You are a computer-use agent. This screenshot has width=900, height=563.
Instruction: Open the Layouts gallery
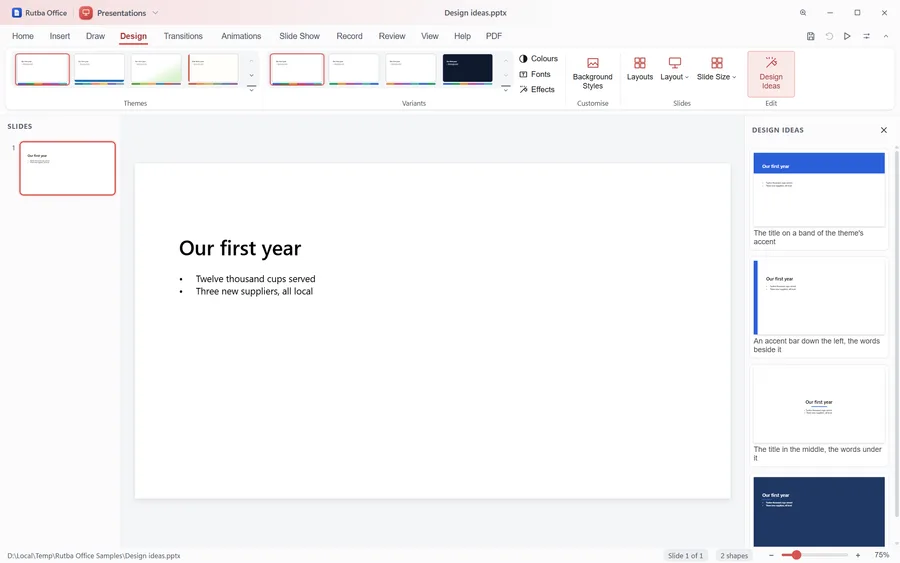click(x=639, y=69)
